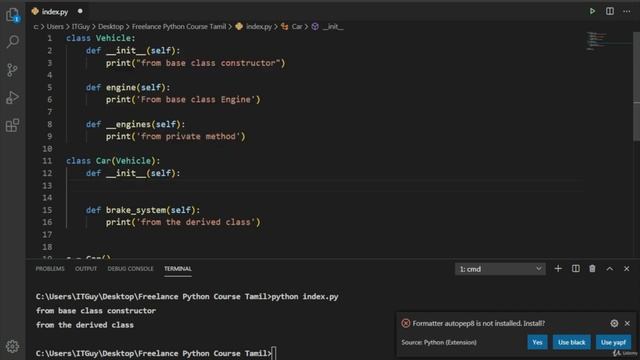Click the Use yapf button
The width and height of the screenshot is (640, 360).
pyautogui.click(x=613, y=342)
